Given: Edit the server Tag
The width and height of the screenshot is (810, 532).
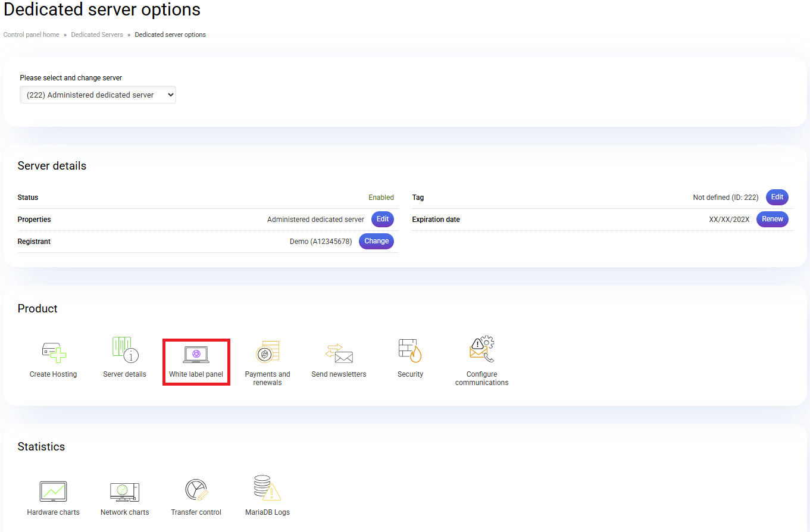Looking at the screenshot, I should tap(777, 197).
